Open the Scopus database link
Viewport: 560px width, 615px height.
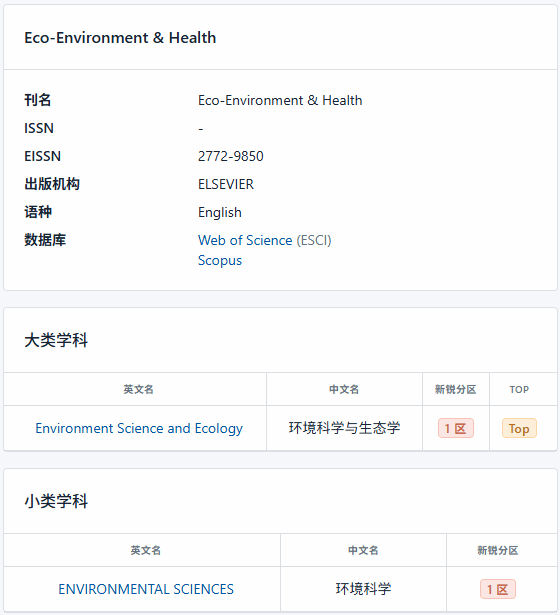(x=220, y=260)
